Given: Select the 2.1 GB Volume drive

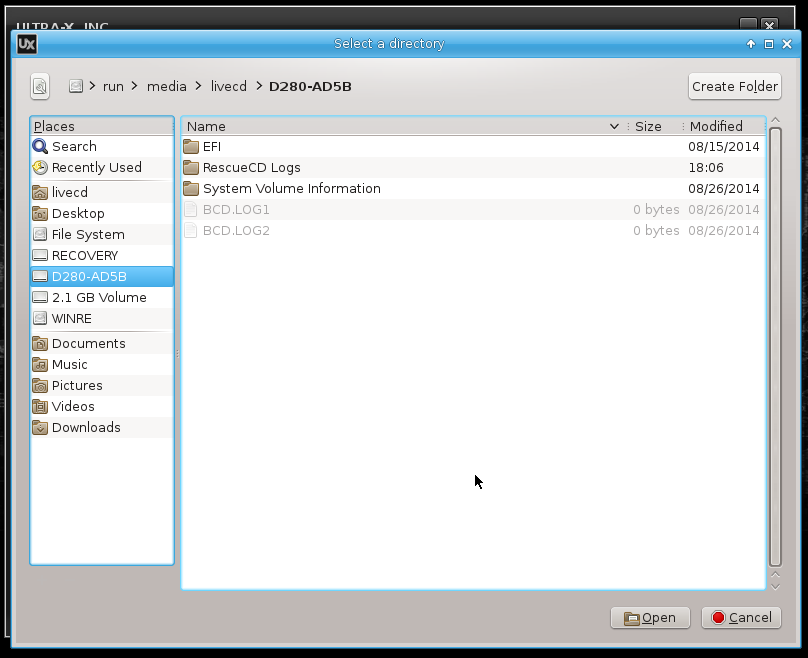Looking at the screenshot, I should (98, 298).
